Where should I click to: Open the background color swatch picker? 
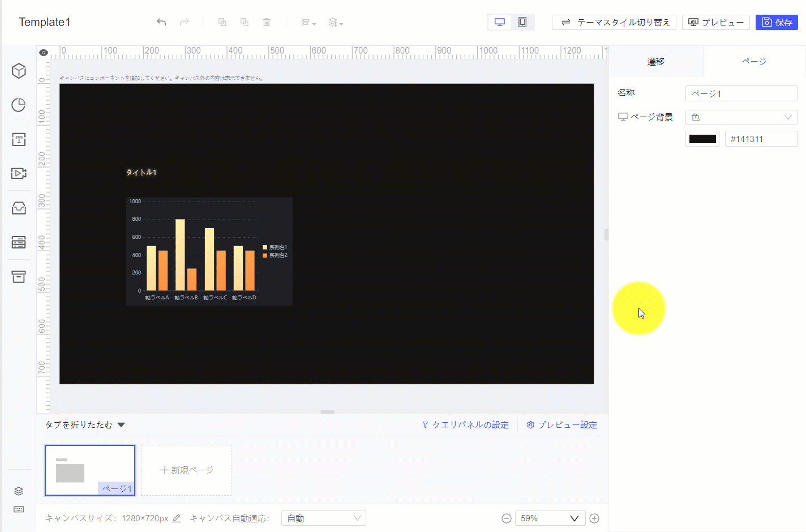(x=702, y=139)
